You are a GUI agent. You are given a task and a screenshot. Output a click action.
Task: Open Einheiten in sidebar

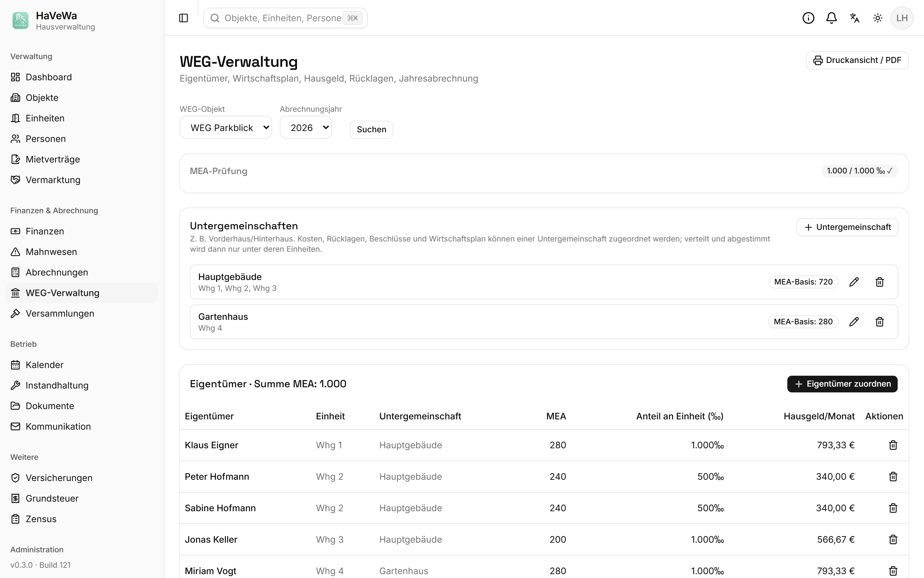pyautogui.click(x=82, y=118)
